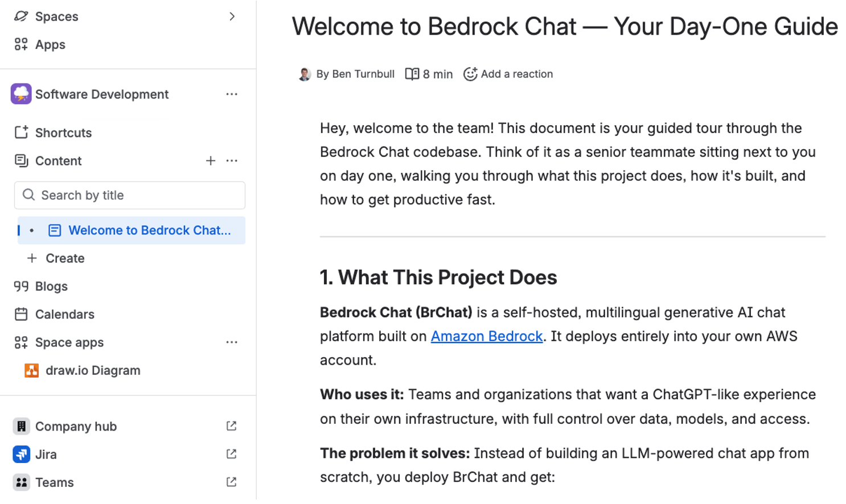The width and height of the screenshot is (846, 504).
Task: Click the Software Development space icon
Action: 21,94
